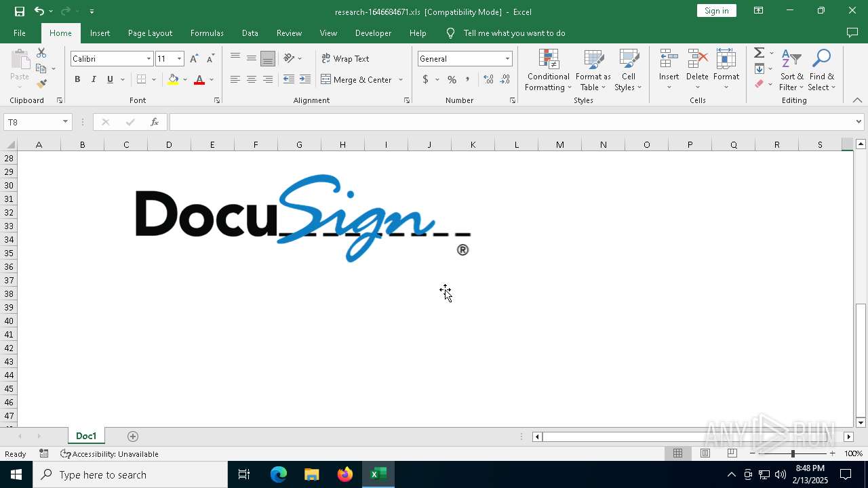Decrease the cell indent
This screenshot has height=488, width=868.
click(289, 79)
